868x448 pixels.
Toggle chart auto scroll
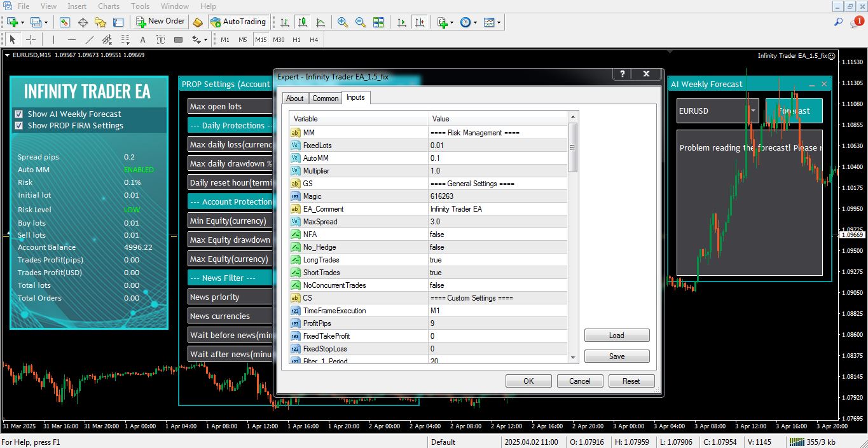point(401,22)
